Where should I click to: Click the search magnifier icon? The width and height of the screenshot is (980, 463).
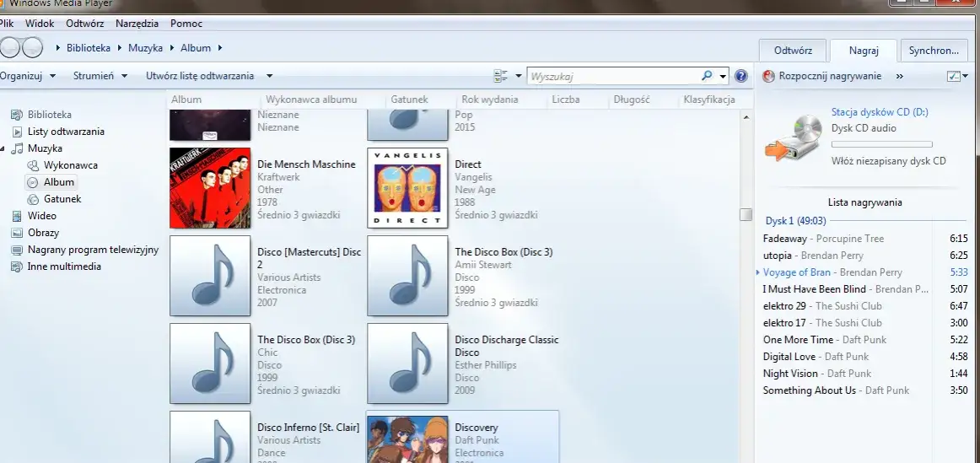(707, 76)
